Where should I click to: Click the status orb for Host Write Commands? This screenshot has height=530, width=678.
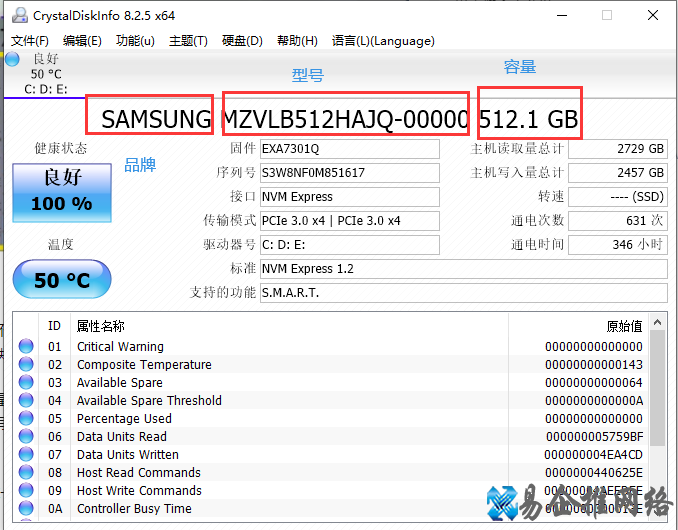(26, 491)
